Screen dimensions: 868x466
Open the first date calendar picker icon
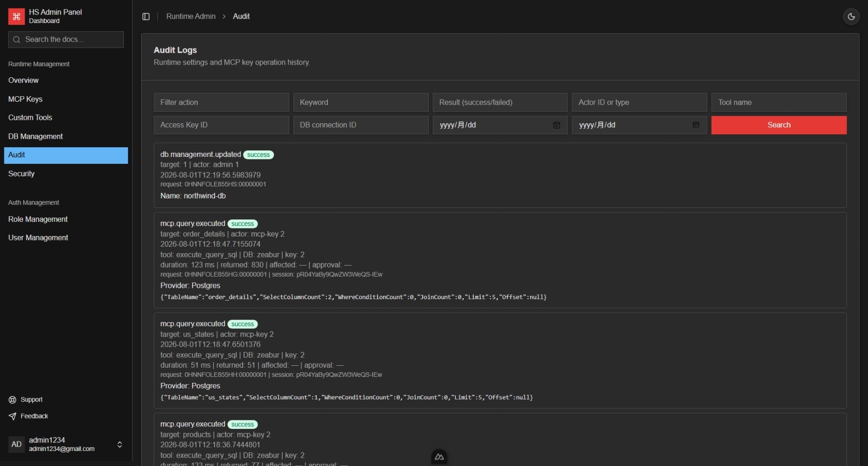pos(557,125)
